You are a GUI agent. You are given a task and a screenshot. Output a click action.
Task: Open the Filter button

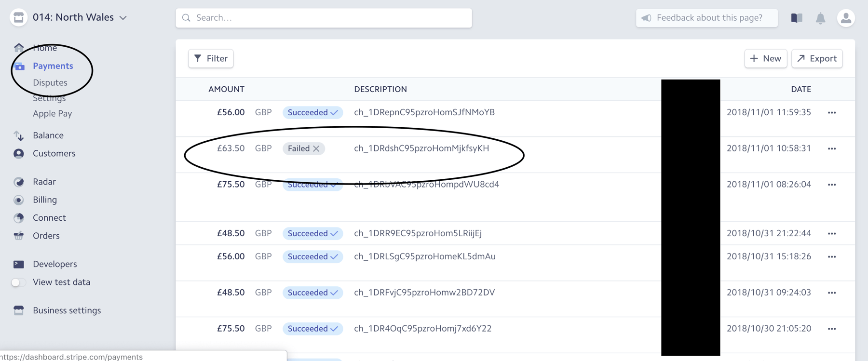(211, 58)
